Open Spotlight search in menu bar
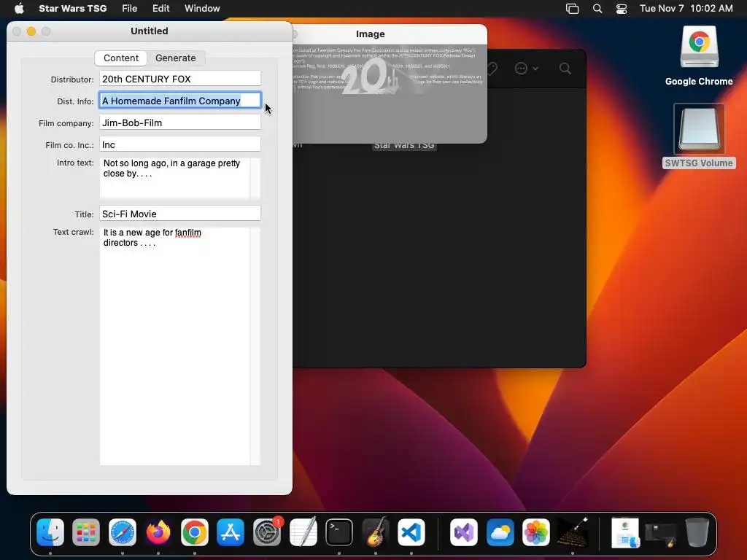 597,8
